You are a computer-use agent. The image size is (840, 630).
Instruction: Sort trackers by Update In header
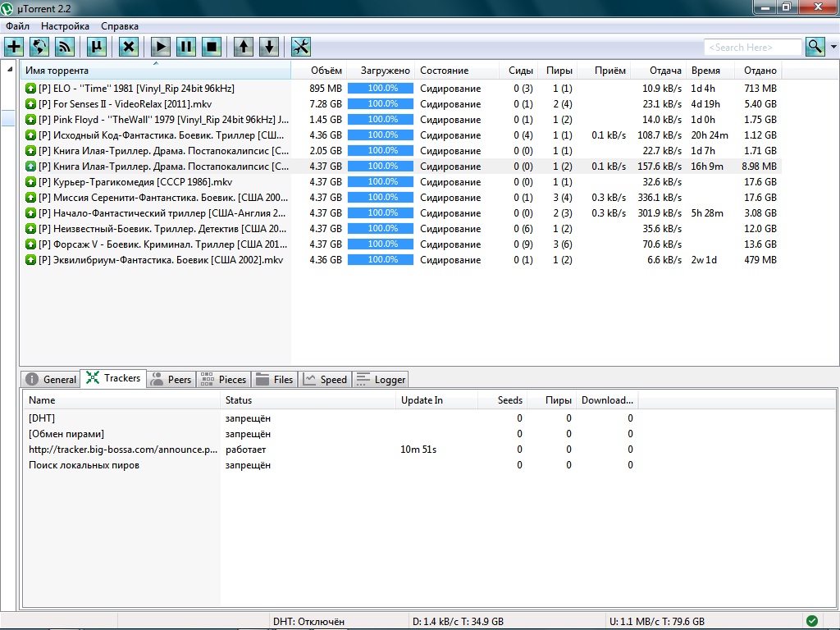pos(436,400)
